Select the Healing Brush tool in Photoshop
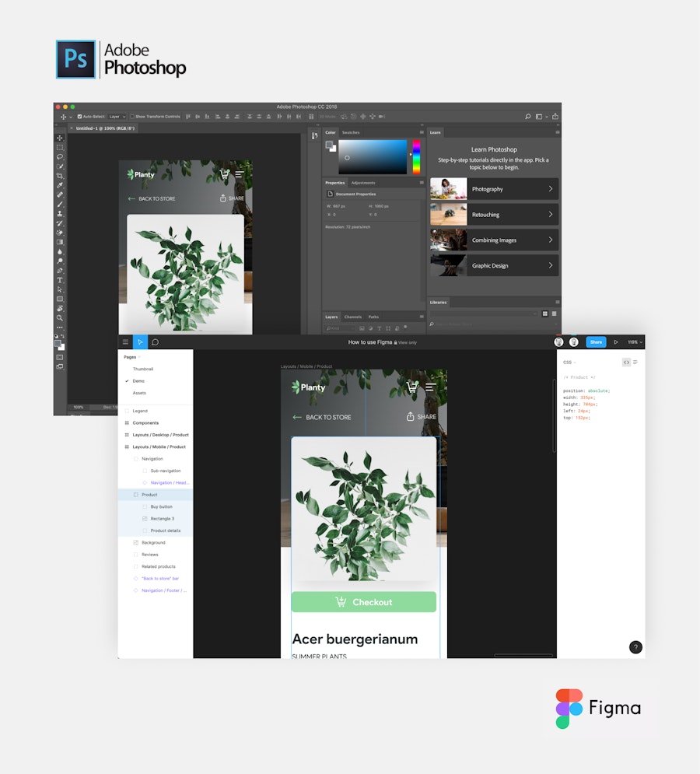700x774 pixels. pyautogui.click(x=60, y=194)
